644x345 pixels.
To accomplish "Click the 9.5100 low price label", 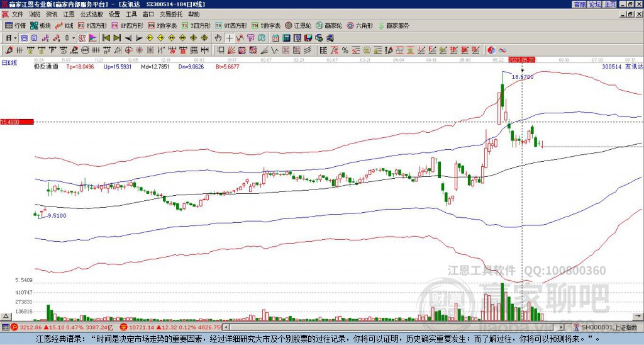I will pyautogui.click(x=57, y=215).
